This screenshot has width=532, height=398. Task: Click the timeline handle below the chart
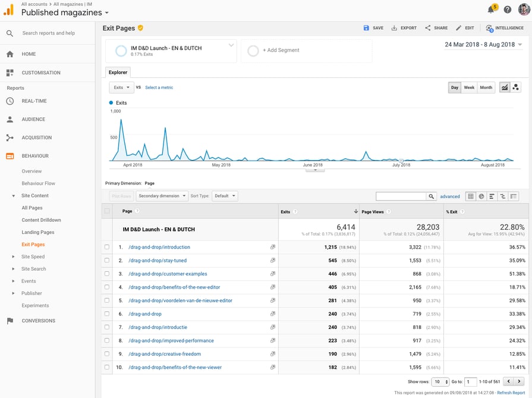(x=315, y=170)
